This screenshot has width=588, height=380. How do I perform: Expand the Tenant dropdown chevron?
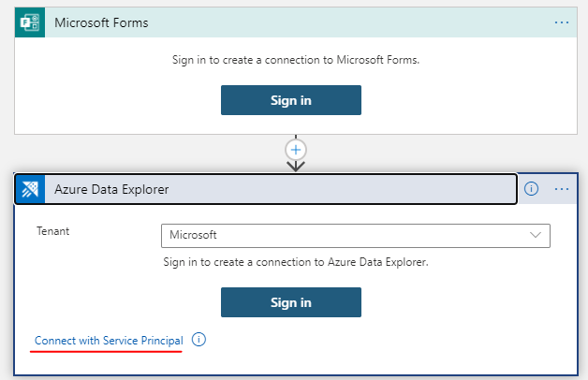[x=537, y=235]
